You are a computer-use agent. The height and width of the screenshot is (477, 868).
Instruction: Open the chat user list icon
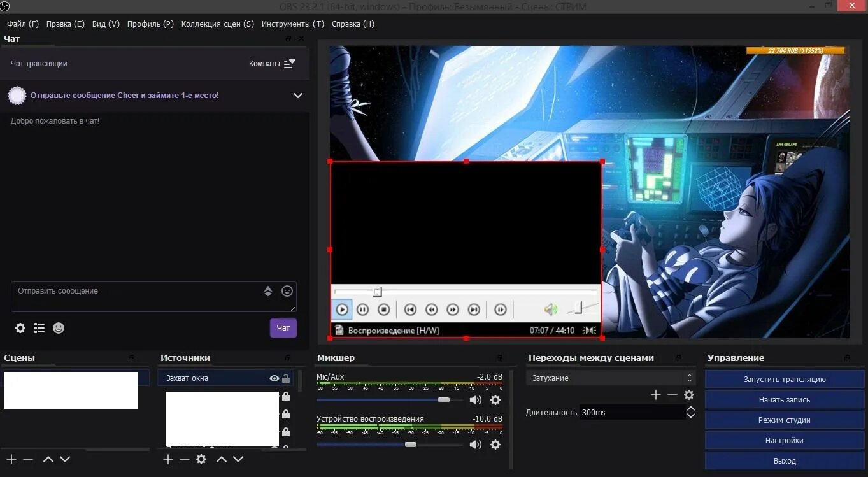point(39,328)
